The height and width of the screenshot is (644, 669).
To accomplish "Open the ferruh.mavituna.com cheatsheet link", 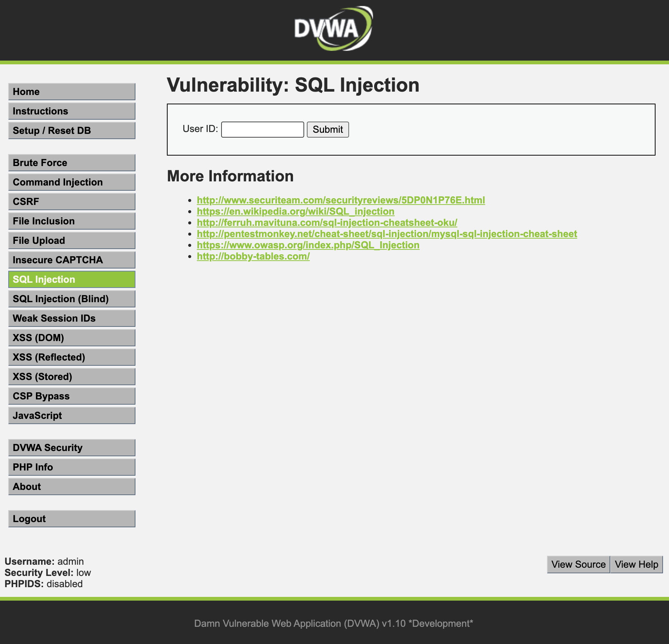I will coord(327,223).
